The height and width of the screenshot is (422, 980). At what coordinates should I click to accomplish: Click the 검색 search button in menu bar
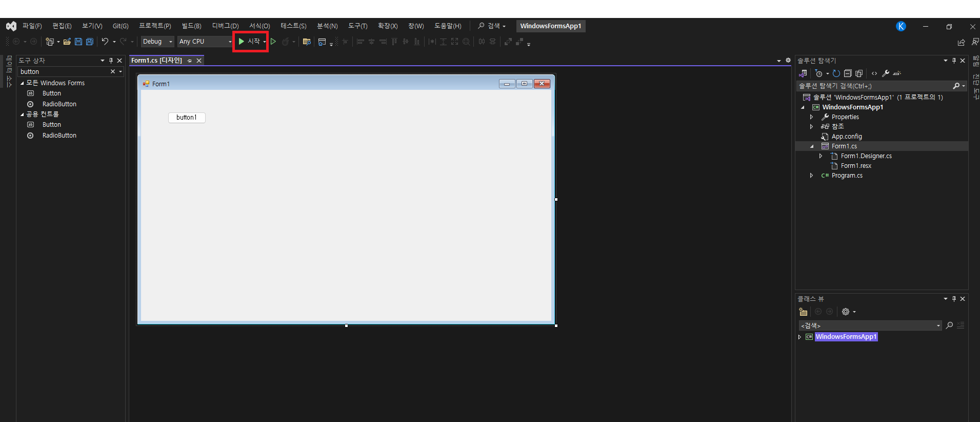492,26
